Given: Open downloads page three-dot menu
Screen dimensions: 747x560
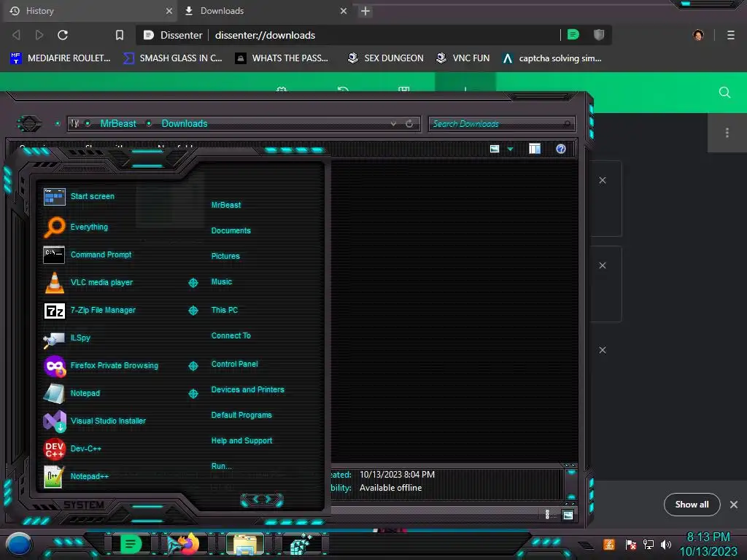Looking at the screenshot, I should [727, 133].
